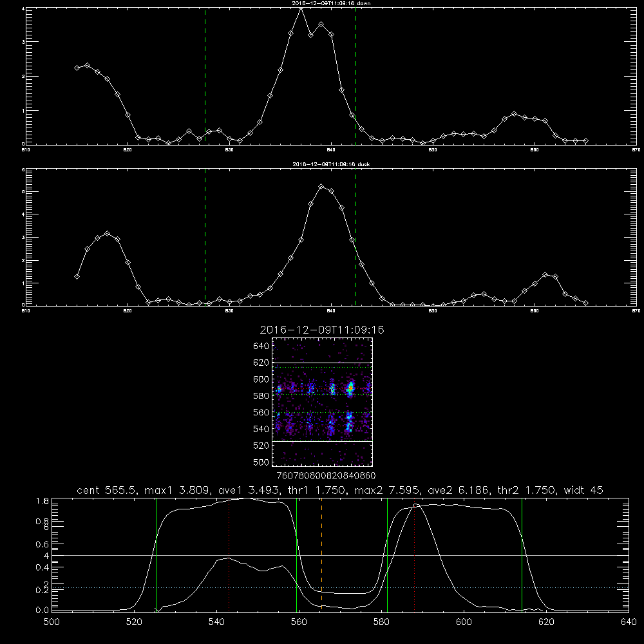Click the x-axis label 640 on bottom plot
Viewport: 644px width, 644px height.
[x=629, y=621]
